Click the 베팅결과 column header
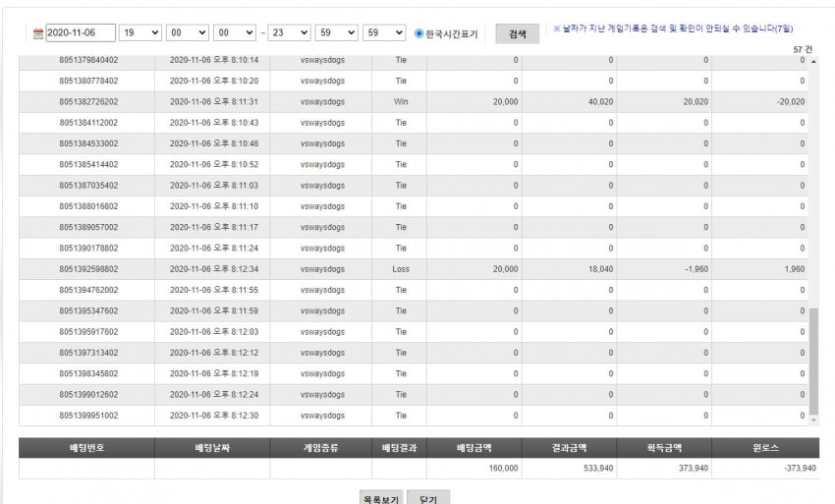The width and height of the screenshot is (835, 504). pyautogui.click(x=399, y=448)
